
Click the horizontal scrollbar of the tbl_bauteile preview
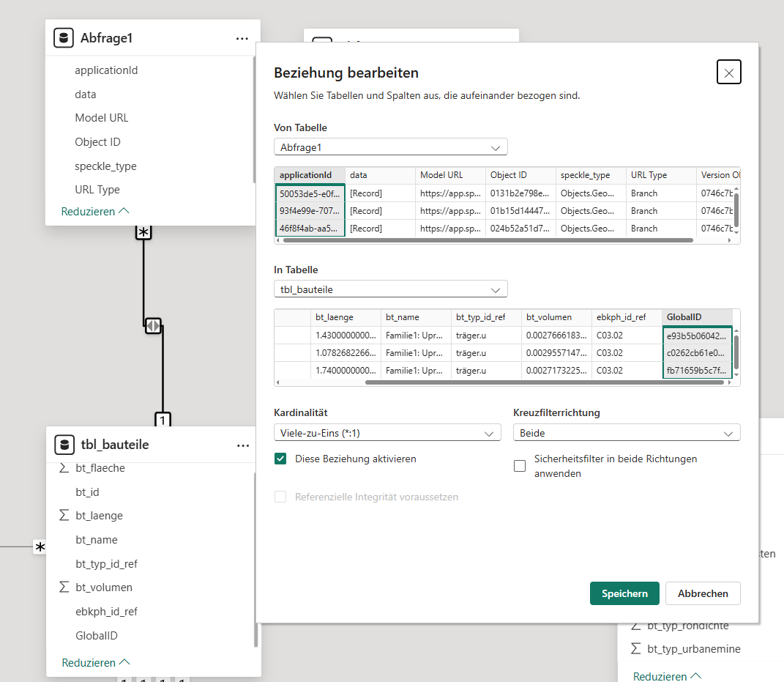coord(545,382)
